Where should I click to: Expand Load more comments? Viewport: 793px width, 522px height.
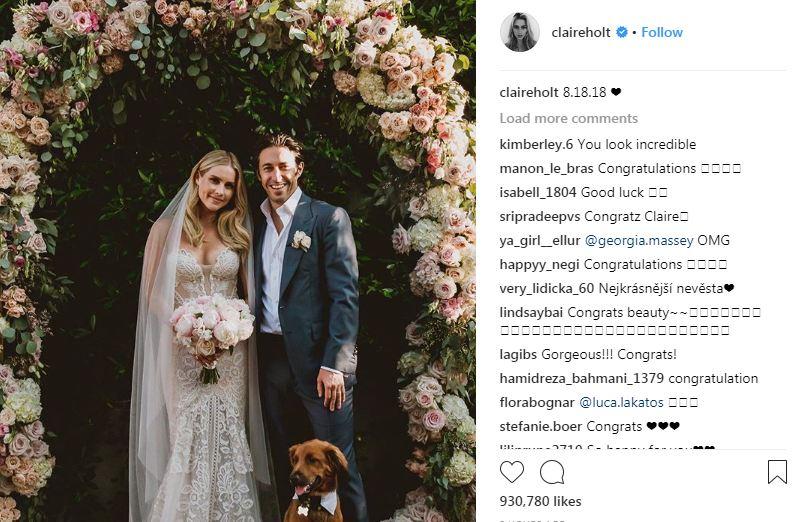click(568, 118)
